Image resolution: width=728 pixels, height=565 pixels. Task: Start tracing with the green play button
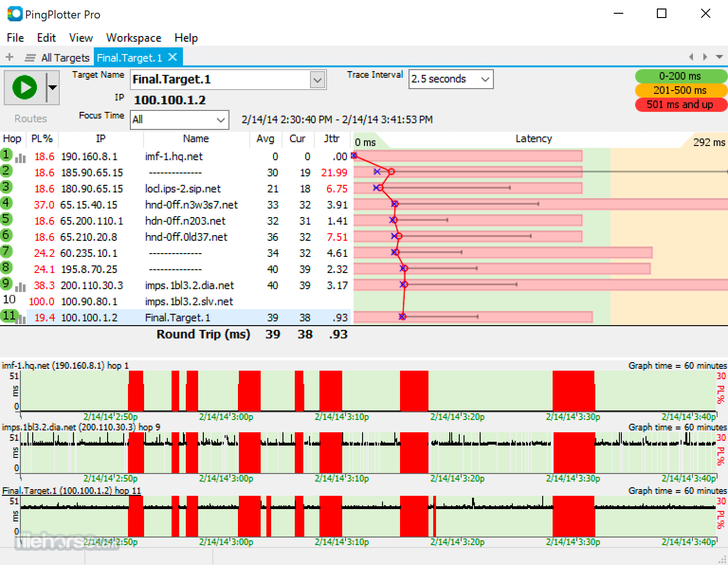25,87
